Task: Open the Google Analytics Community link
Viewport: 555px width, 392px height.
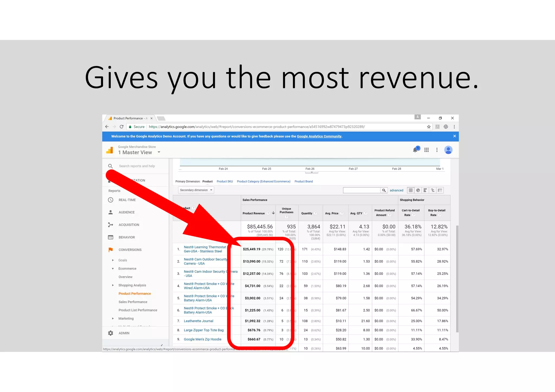Action: click(319, 136)
